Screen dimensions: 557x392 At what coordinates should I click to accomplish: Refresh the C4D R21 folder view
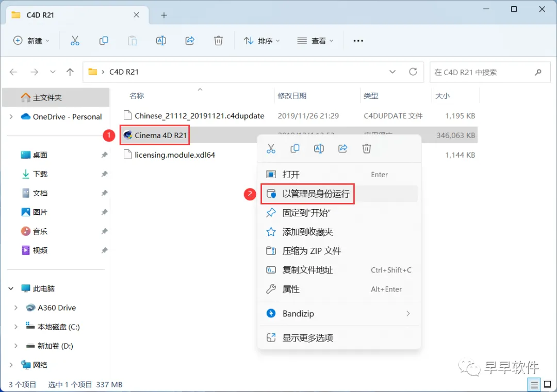(x=413, y=72)
